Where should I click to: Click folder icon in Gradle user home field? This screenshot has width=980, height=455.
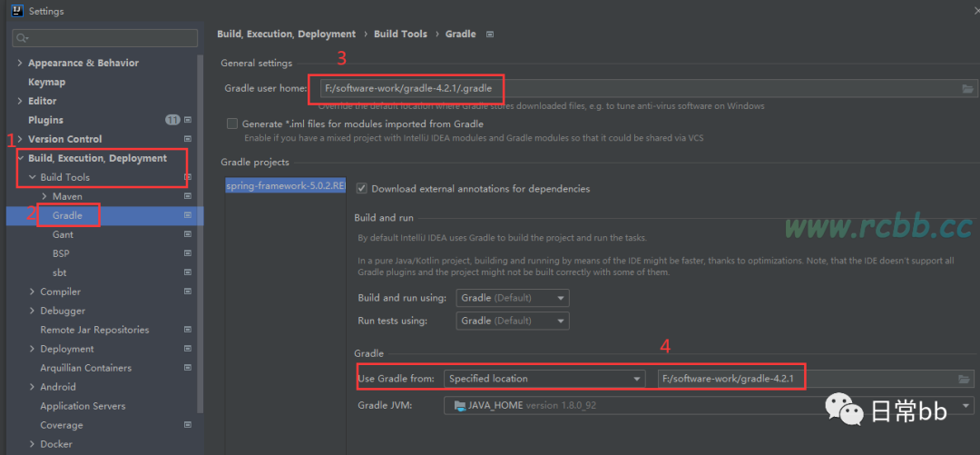(x=967, y=88)
